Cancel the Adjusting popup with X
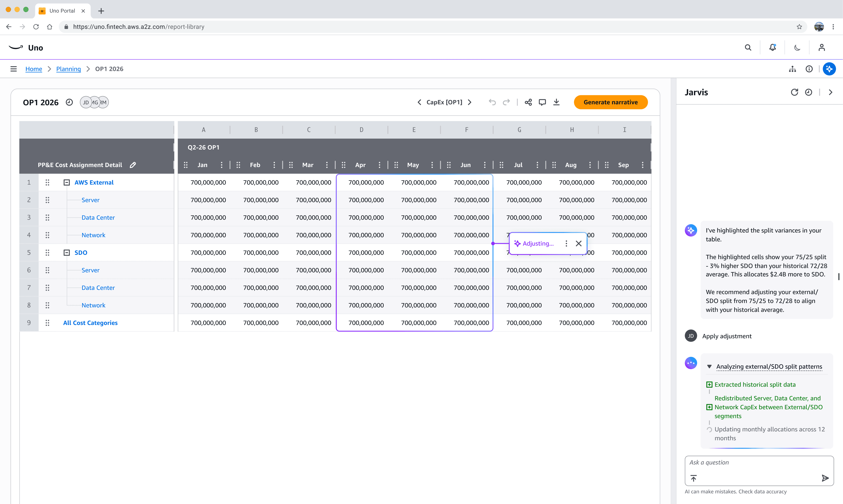This screenshot has width=843, height=504. click(x=579, y=244)
